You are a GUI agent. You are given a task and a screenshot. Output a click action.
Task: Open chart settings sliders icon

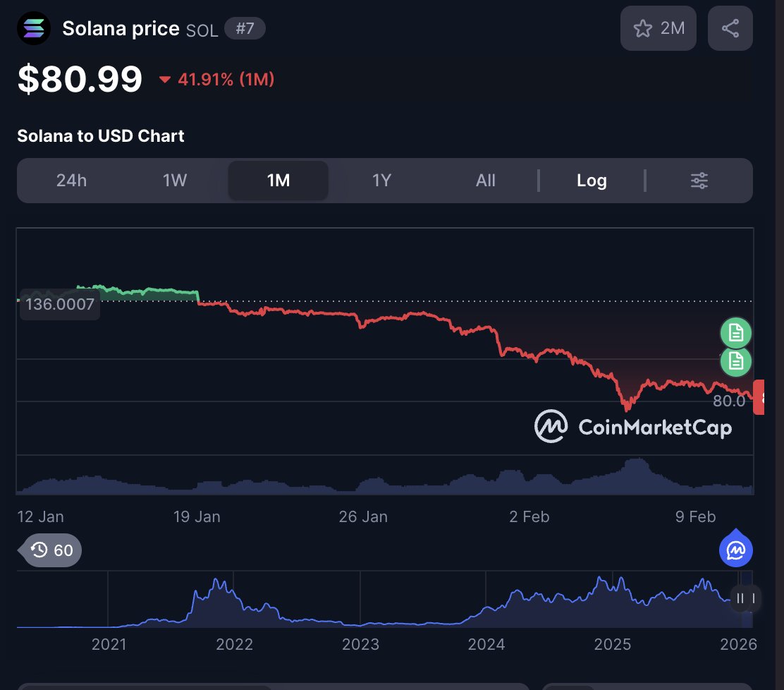coord(699,181)
